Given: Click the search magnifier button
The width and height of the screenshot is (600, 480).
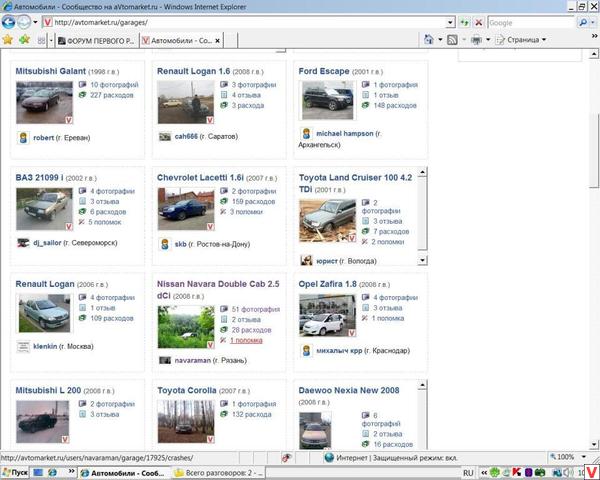Looking at the screenshot, I should click(x=583, y=23).
